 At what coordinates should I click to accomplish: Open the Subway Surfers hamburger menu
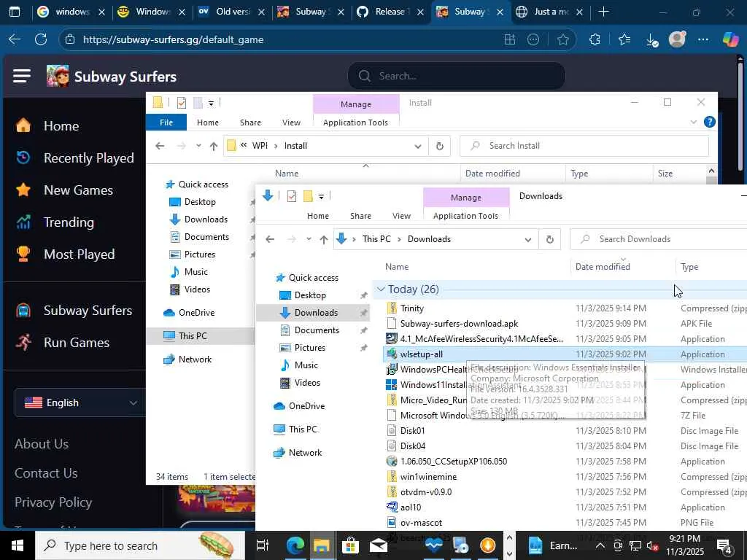(x=22, y=76)
